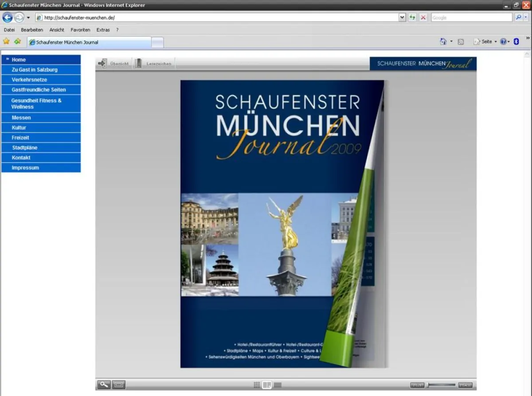Select the magnifier zoom tool in flipbook toolbar

pos(104,384)
